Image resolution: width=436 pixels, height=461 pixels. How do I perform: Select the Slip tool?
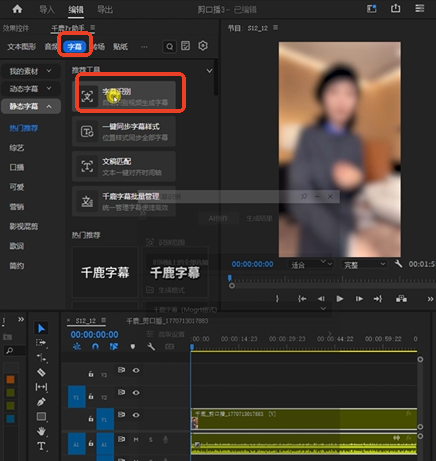click(x=41, y=387)
